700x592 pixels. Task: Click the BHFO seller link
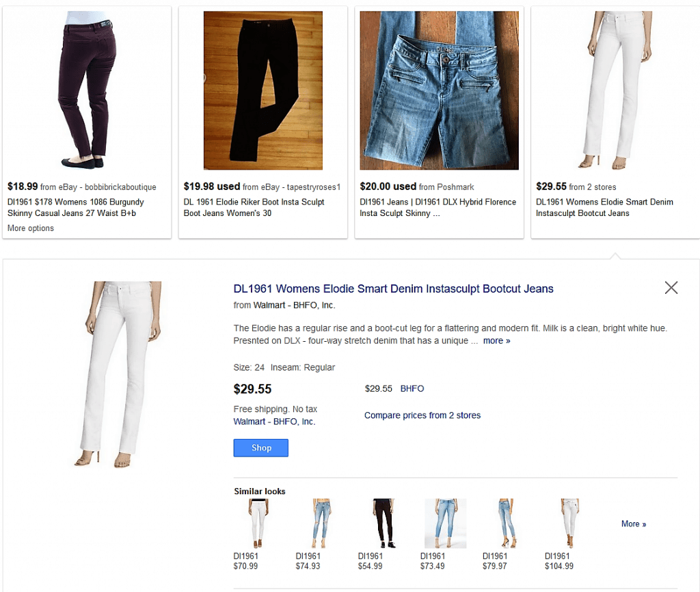(x=412, y=388)
